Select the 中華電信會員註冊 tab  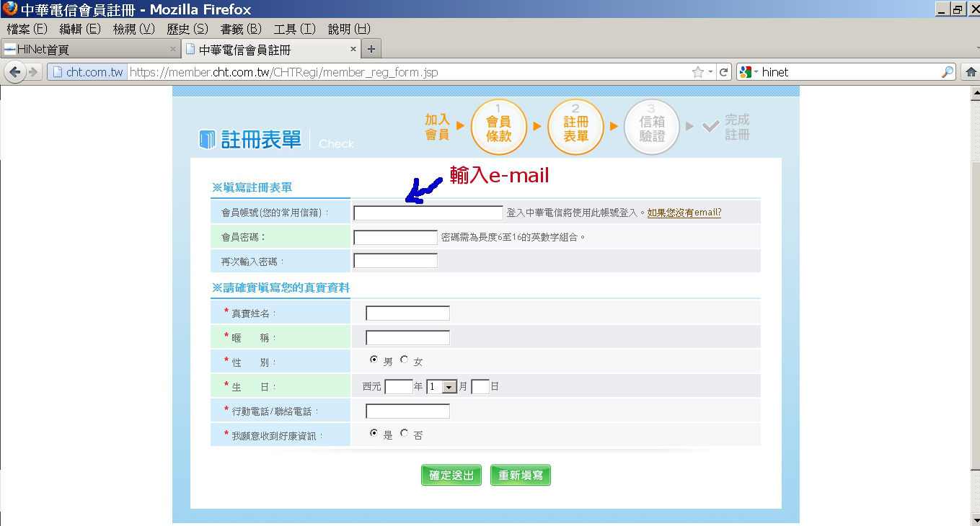click(271, 50)
